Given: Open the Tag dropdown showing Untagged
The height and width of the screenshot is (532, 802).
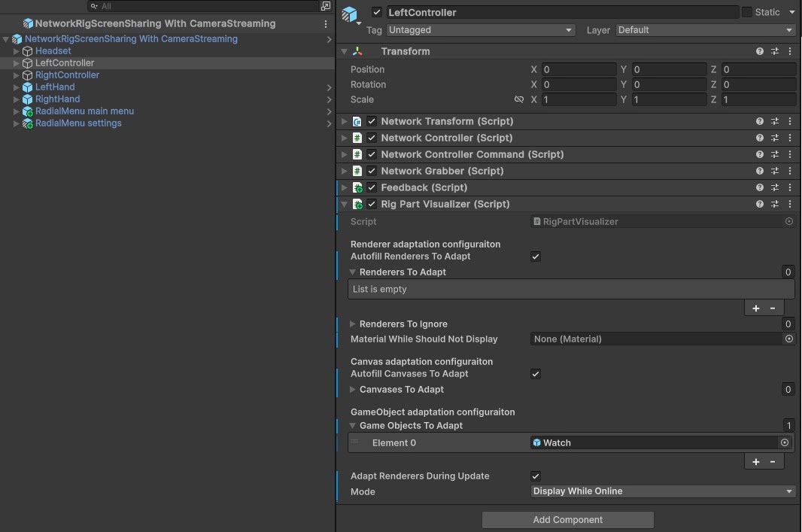Looking at the screenshot, I should click(x=481, y=30).
